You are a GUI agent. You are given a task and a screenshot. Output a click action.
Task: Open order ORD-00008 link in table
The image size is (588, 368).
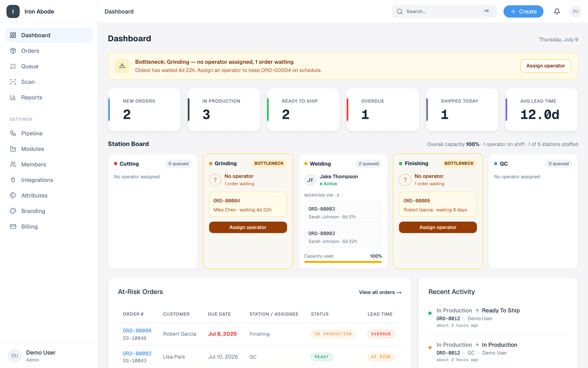click(x=137, y=331)
